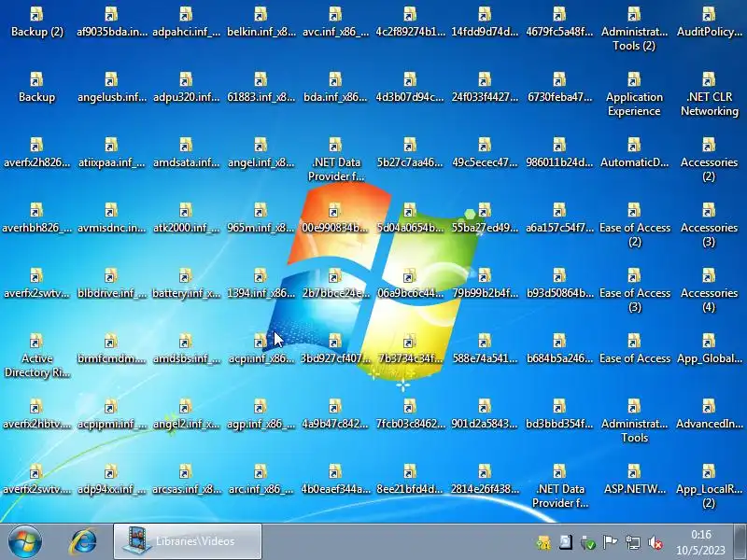The height and width of the screenshot is (560, 747).
Task: Open the Backup (2) desktop shortcut
Action: 36,22
